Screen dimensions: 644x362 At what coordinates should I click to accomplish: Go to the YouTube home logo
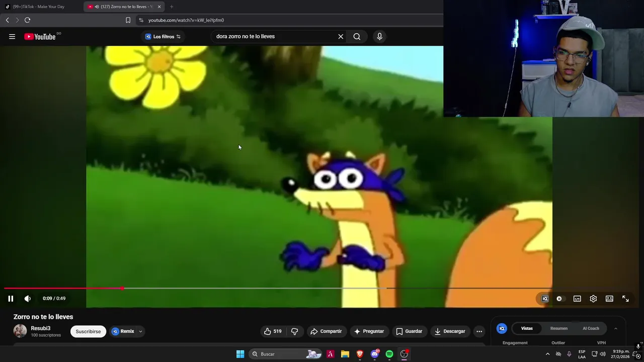click(40, 36)
